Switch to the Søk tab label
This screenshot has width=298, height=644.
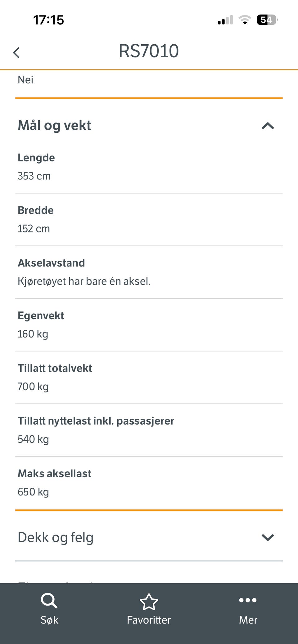pyautogui.click(x=49, y=620)
